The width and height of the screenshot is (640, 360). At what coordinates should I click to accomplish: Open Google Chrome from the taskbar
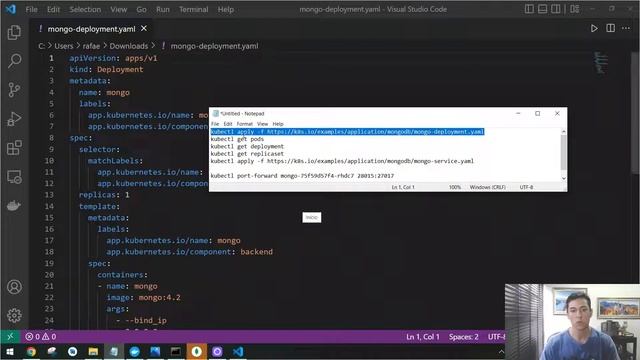point(31,351)
